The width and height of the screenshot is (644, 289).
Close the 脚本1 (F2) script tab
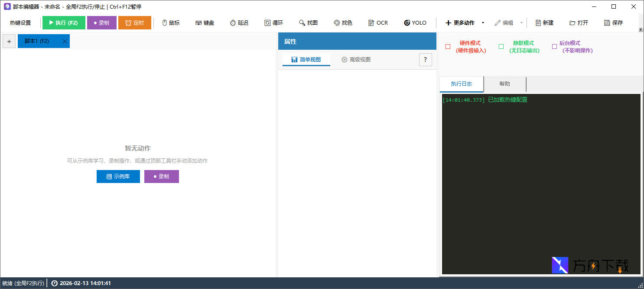coord(65,41)
